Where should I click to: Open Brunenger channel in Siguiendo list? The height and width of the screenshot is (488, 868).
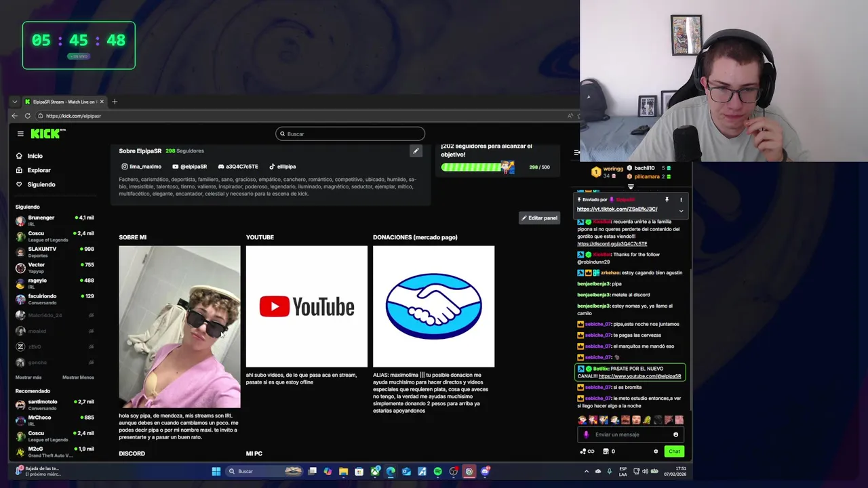[x=54, y=220]
